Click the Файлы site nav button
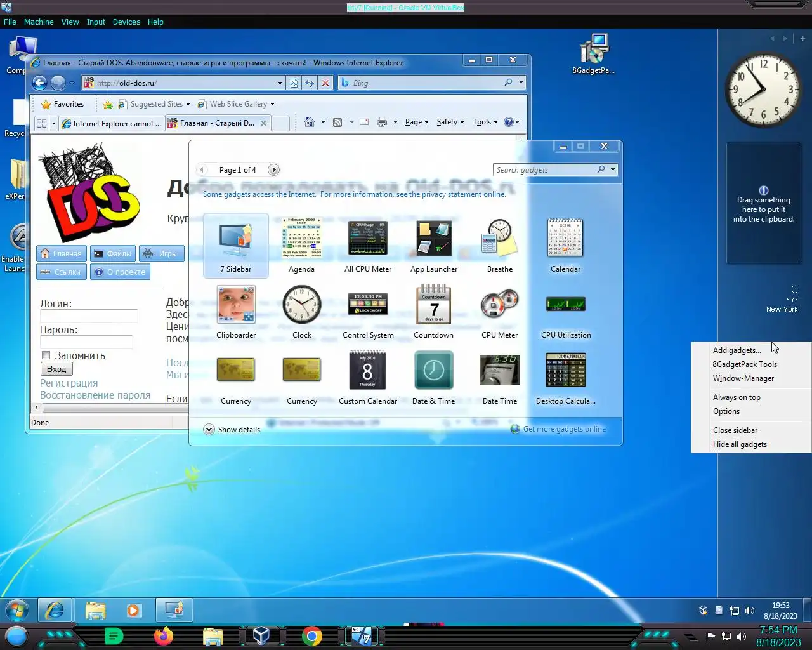Viewport: 812px width, 650px height. click(x=112, y=253)
